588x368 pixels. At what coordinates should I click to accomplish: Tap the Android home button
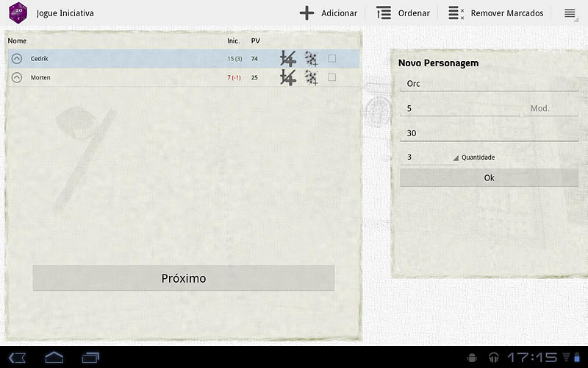tap(54, 358)
